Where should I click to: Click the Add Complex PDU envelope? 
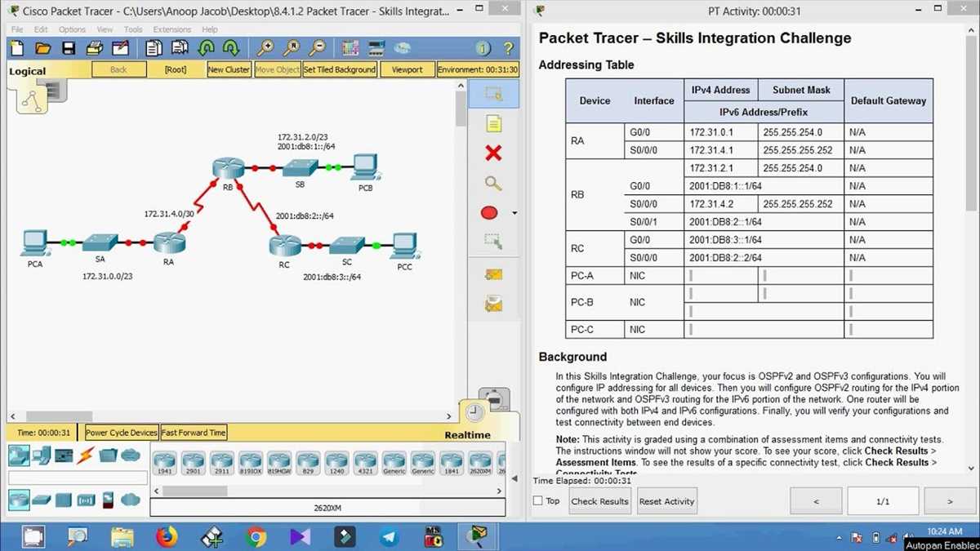click(492, 304)
